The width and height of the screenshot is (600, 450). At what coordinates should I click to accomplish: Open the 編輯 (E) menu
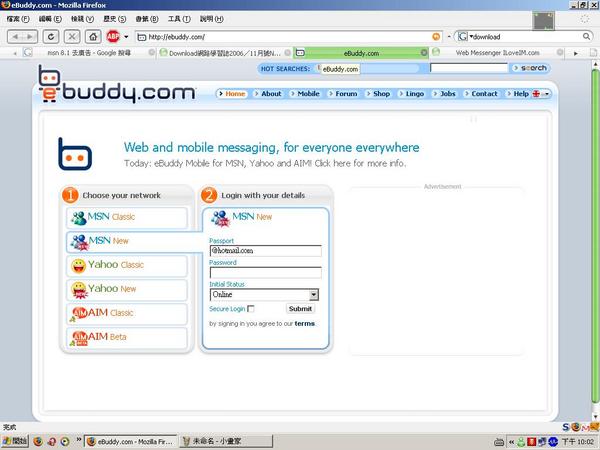(x=50, y=19)
